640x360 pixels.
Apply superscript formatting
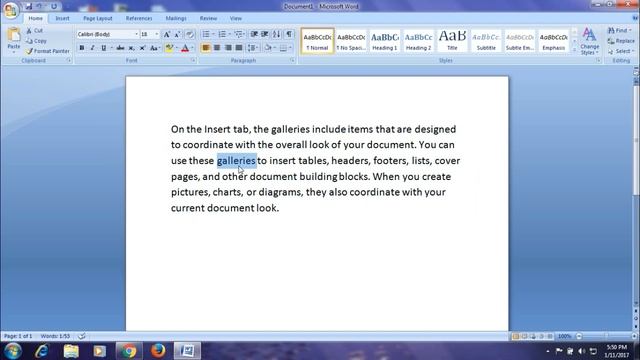pyautogui.click(x=142, y=48)
